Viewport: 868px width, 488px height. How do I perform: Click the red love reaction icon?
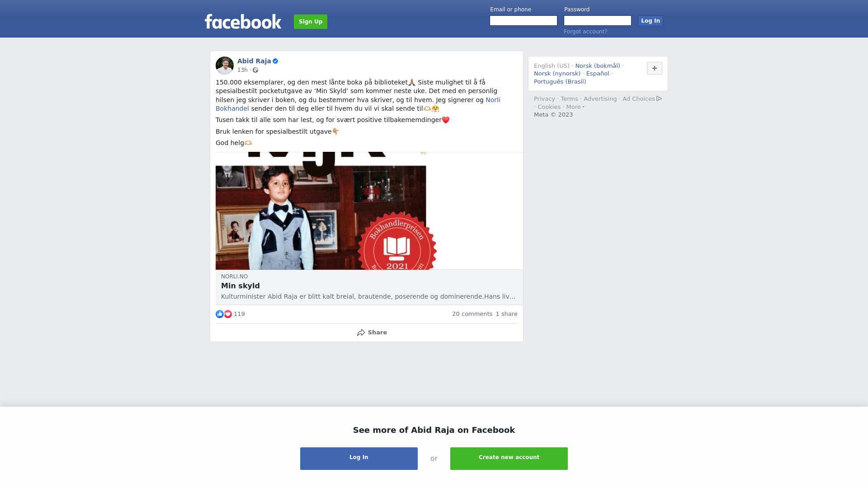pos(228,314)
